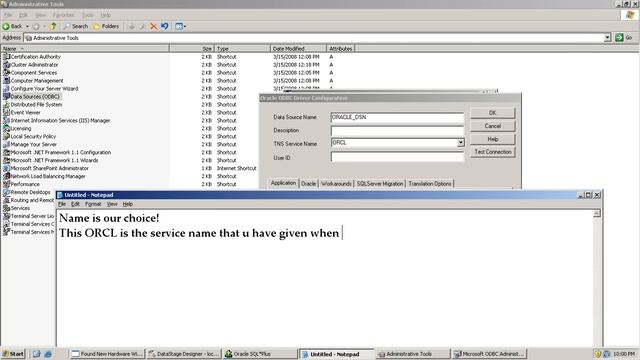Click the Undo toolbar icon
This screenshot has height=360, width=640.
click(164, 26)
